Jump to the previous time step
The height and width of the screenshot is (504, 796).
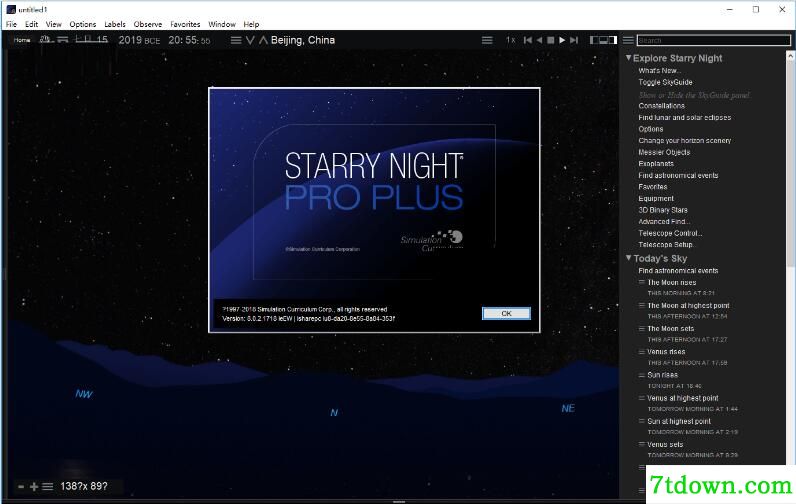point(528,40)
